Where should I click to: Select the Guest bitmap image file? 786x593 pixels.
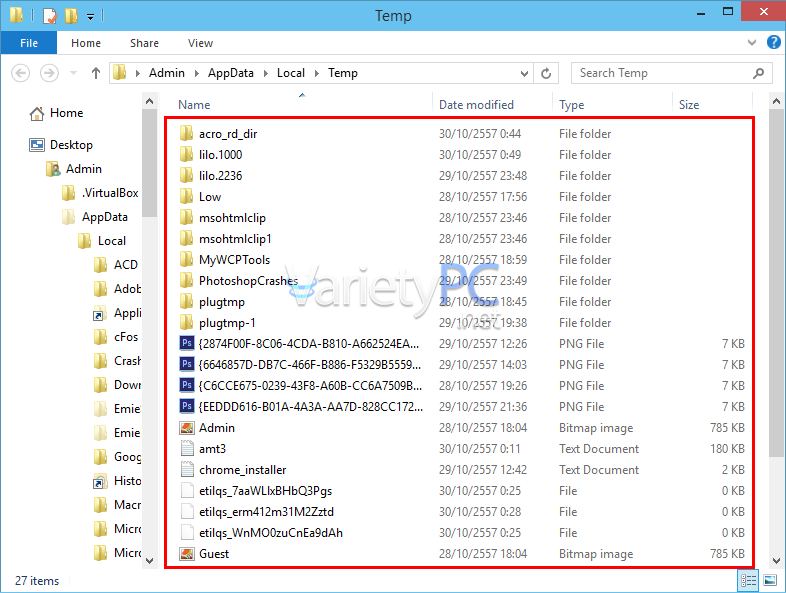pyautogui.click(x=204, y=554)
